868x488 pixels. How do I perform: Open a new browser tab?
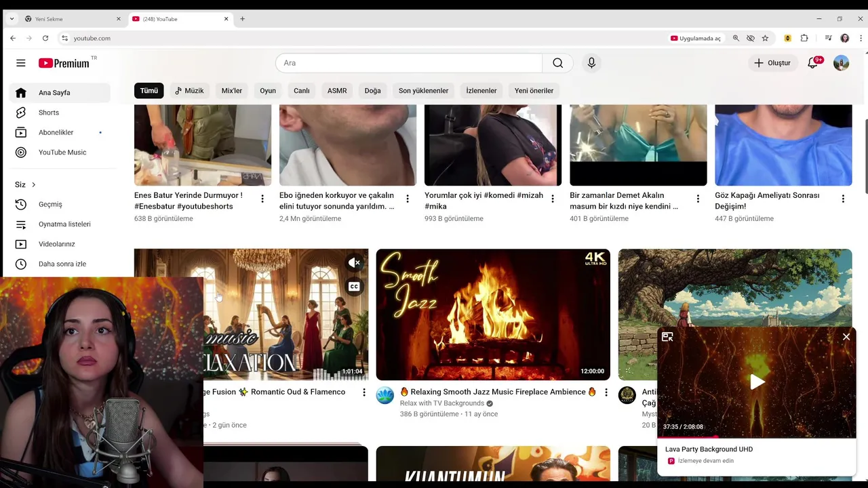[x=242, y=19]
